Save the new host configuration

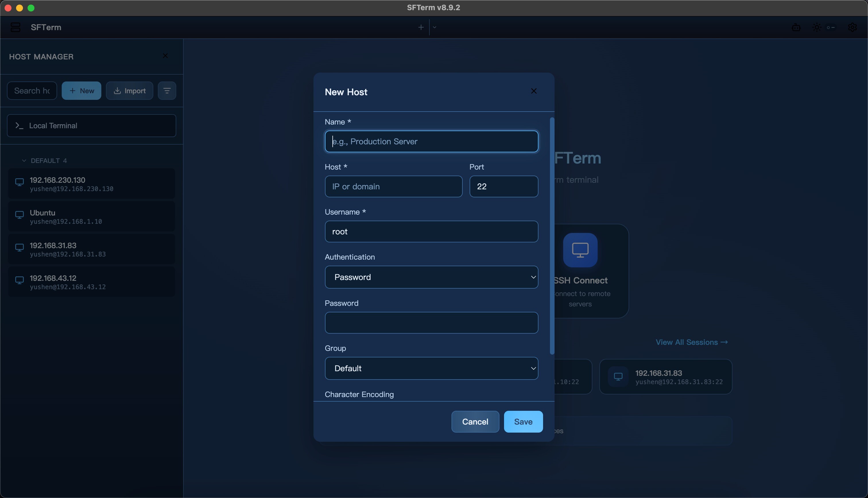click(523, 422)
